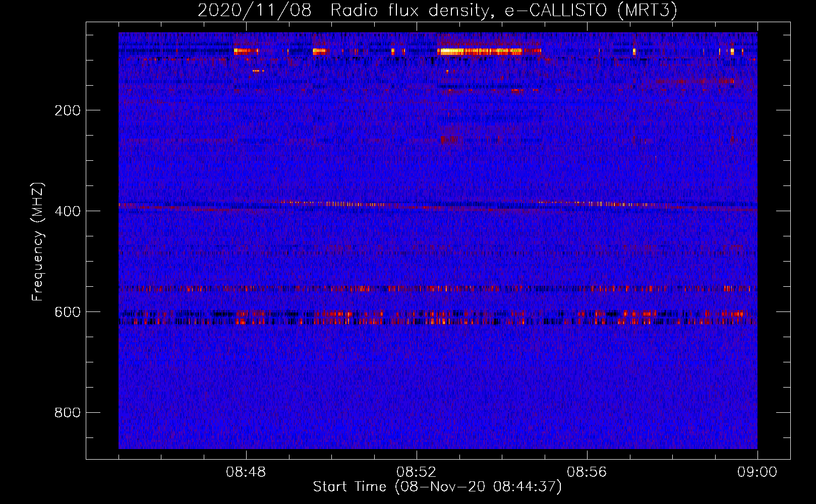Select the '200' frequency axis label
Image resolution: width=816 pixels, height=504 pixels.
68,110
